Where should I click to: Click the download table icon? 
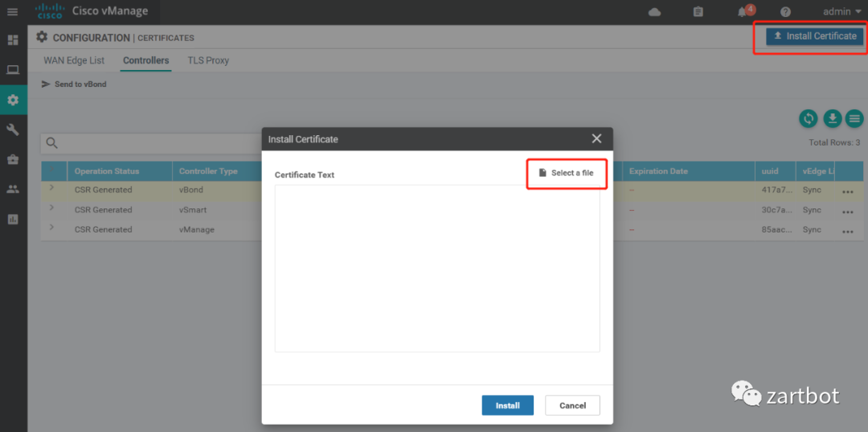(x=832, y=118)
